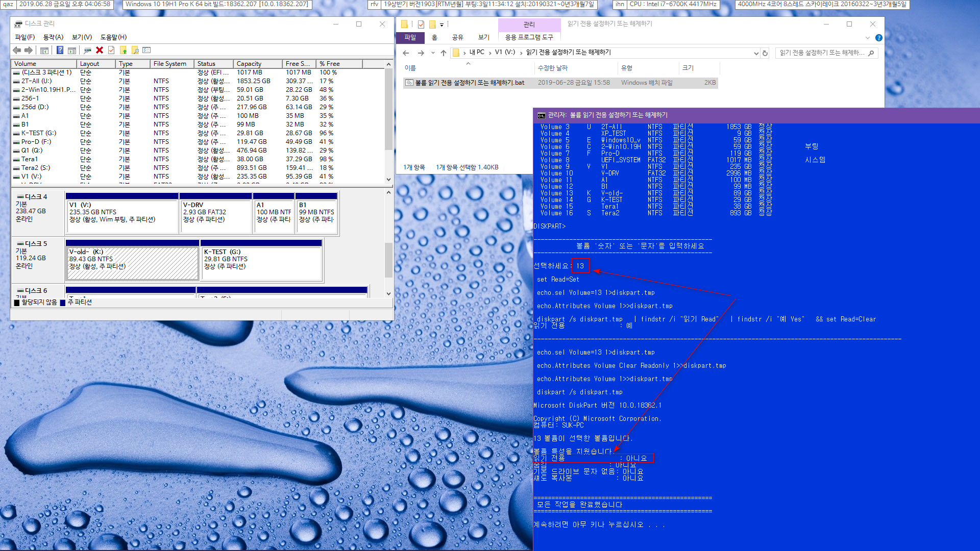Viewport: 980px width, 551px height.
Task: Open the 응용 프로그램 도구 ribbon tab
Action: click(x=529, y=37)
